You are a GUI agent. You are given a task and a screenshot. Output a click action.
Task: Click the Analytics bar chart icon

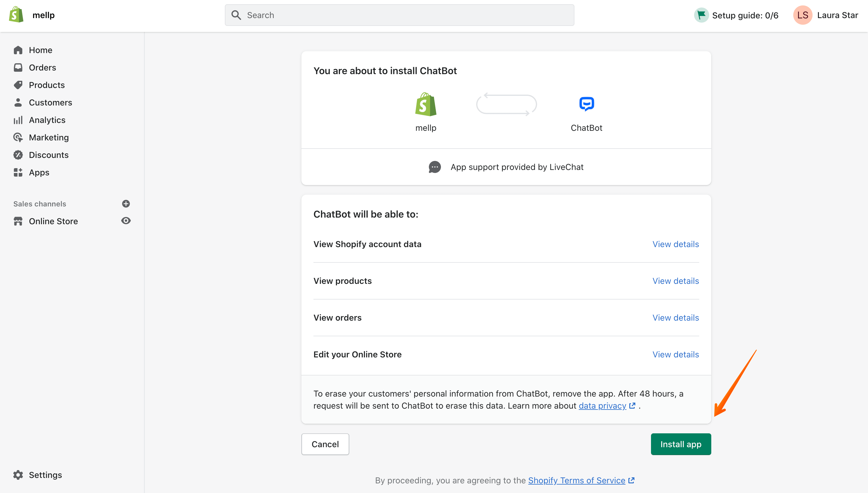(x=18, y=120)
